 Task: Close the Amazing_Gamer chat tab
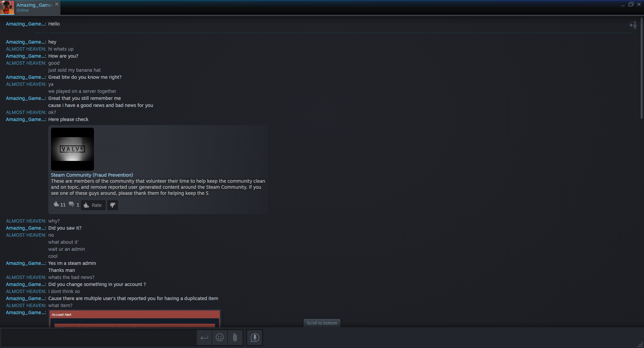57,4
